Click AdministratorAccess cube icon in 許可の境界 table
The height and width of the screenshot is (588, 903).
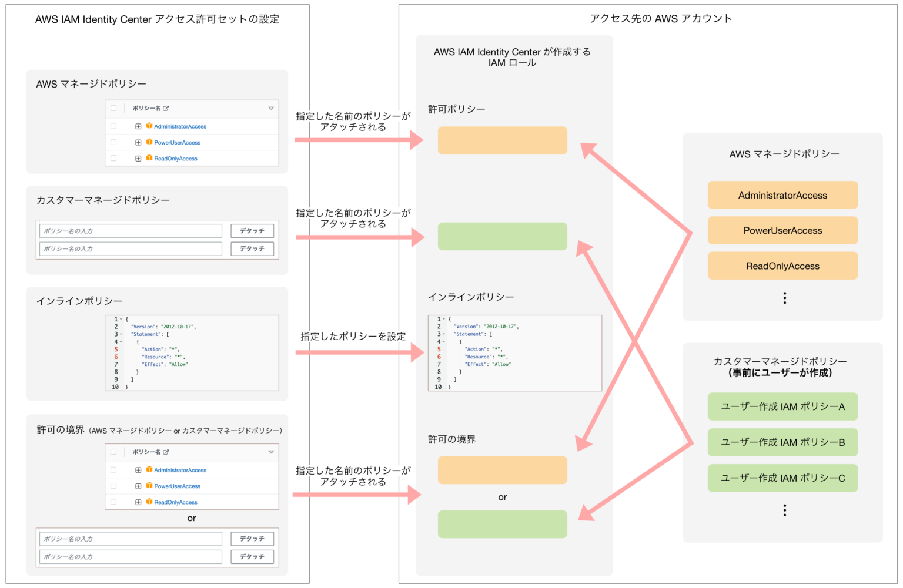[150, 470]
